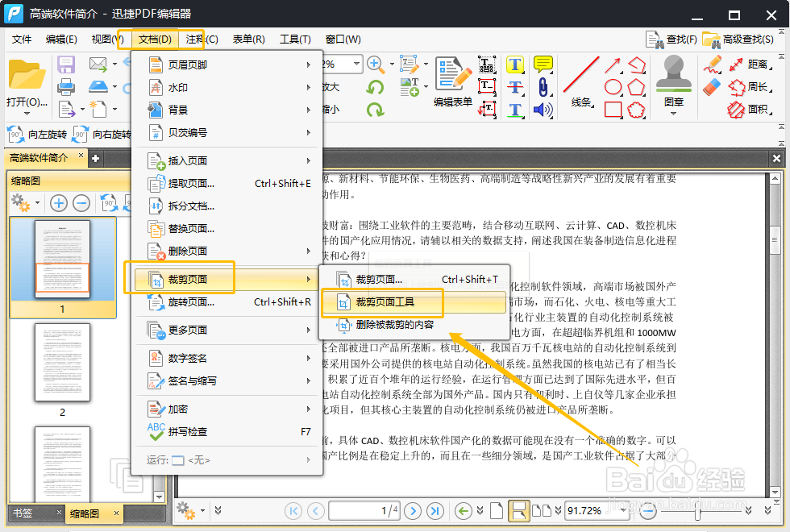Select 裁剪页面... with Ctrl+Shift+T
The width and height of the screenshot is (790, 532).
414,279
